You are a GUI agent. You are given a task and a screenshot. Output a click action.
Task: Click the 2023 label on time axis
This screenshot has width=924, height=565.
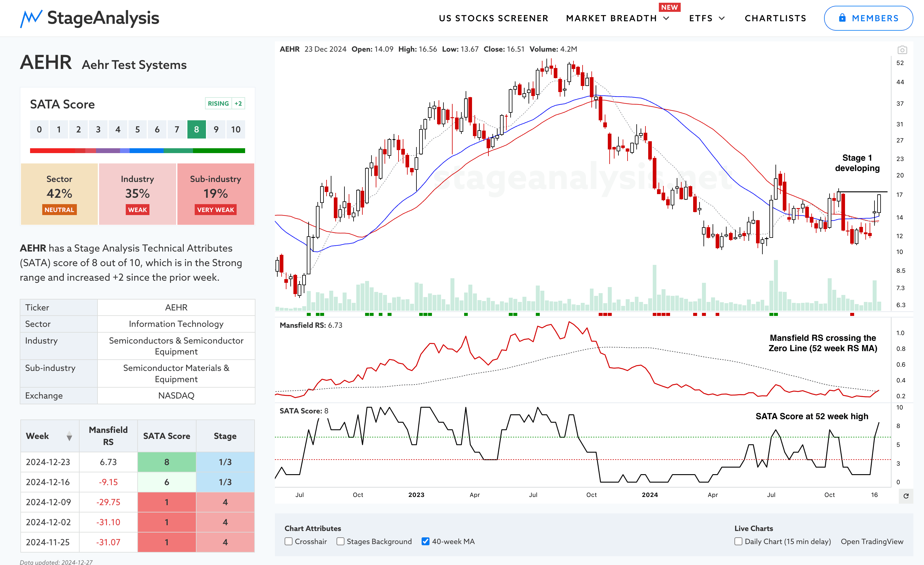pyautogui.click(x=416, y=495)
